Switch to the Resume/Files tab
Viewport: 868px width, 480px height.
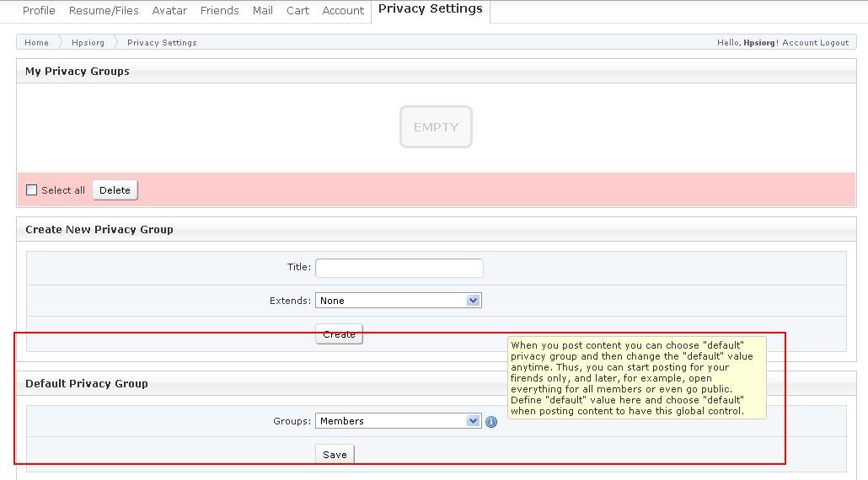tap(104, 11)
